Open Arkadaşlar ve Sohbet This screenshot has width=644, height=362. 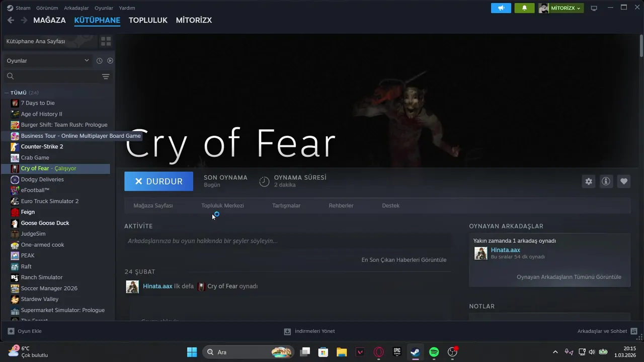[x=607, y=331]
